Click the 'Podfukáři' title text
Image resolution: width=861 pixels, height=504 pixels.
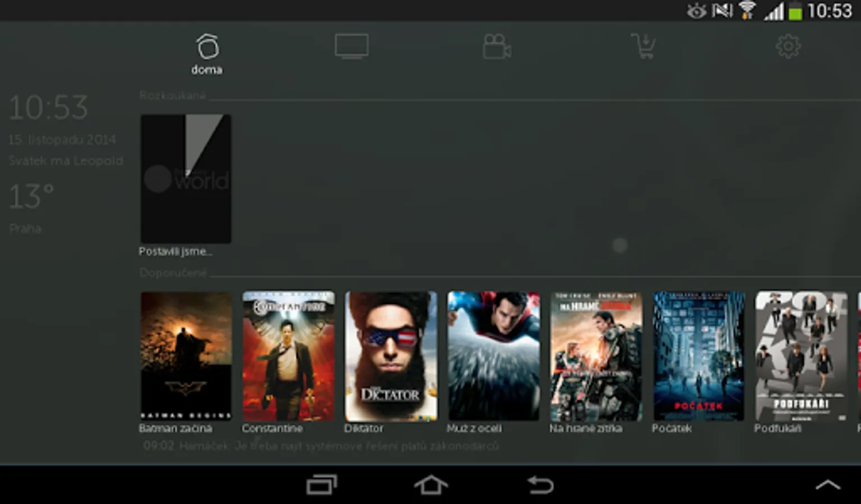777,428
